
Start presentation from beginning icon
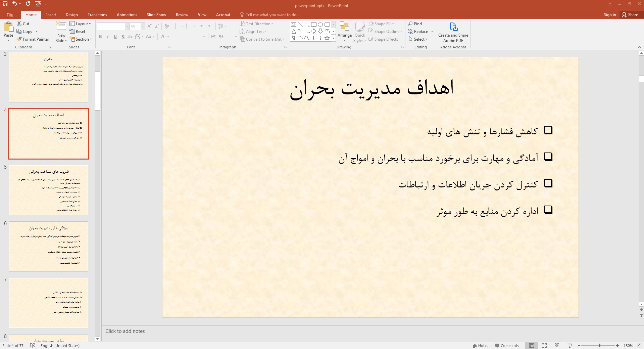point(38,4)
